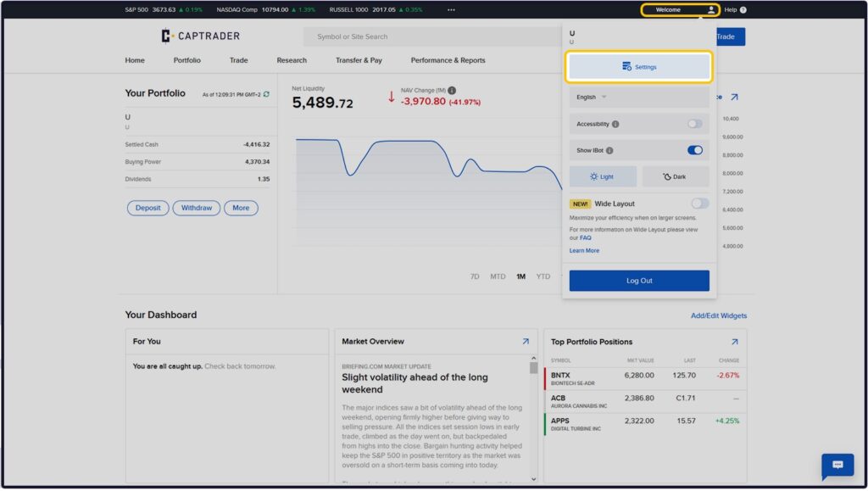Image resolution: width=868 pixels, height=491 pixels.
Task: Click the NAV Change info icon
Action: (452, 90)
